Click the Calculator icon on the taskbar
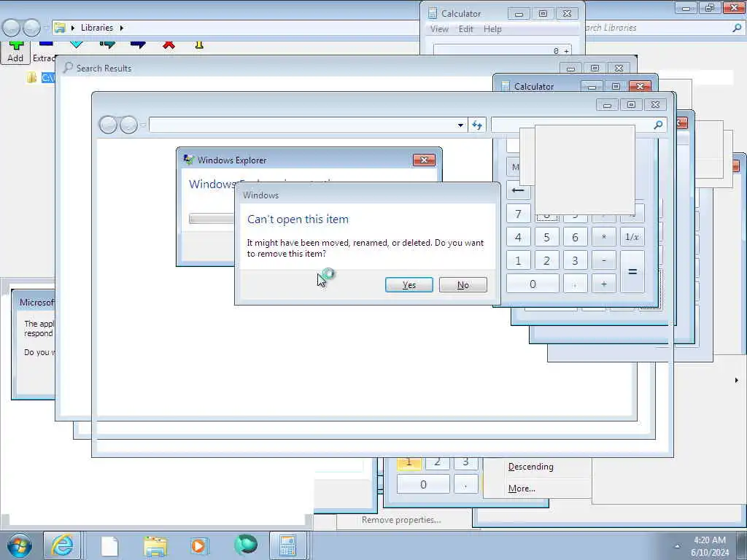The width and height of the screenshot is (747, 560). 287,545
